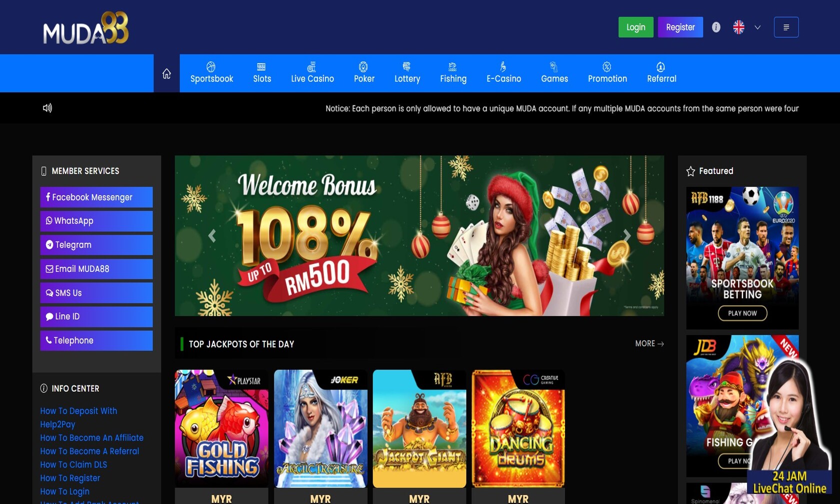This screenshot has width=840, height=504.
Task: Open Telegram member service
Action: click(96, 245)
